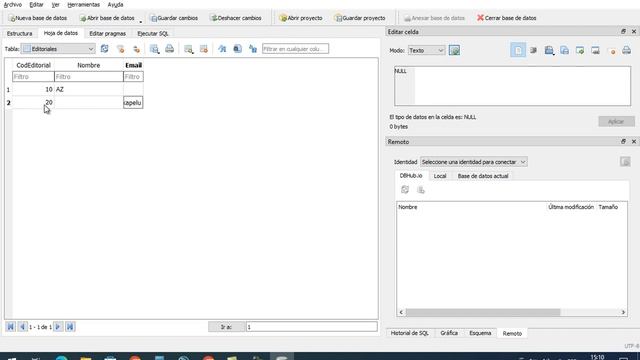
Task: Open the Identidad selection dropdown
Action: [473, 162]
